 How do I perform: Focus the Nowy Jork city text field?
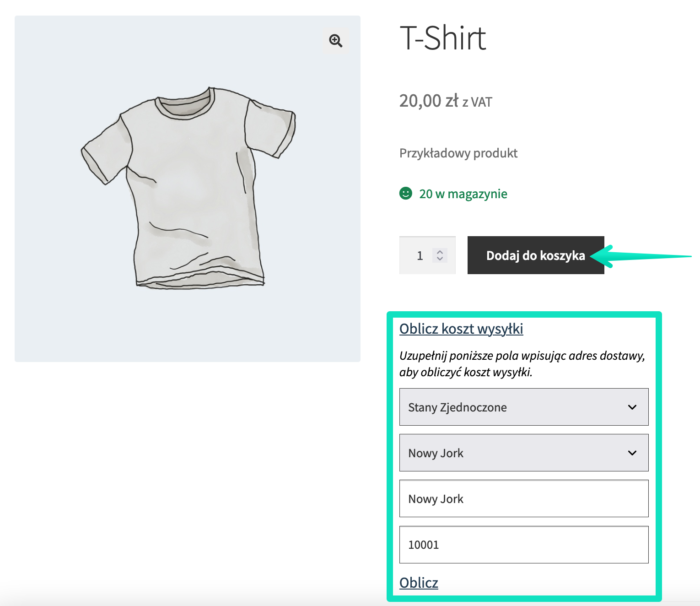(524, 498)
